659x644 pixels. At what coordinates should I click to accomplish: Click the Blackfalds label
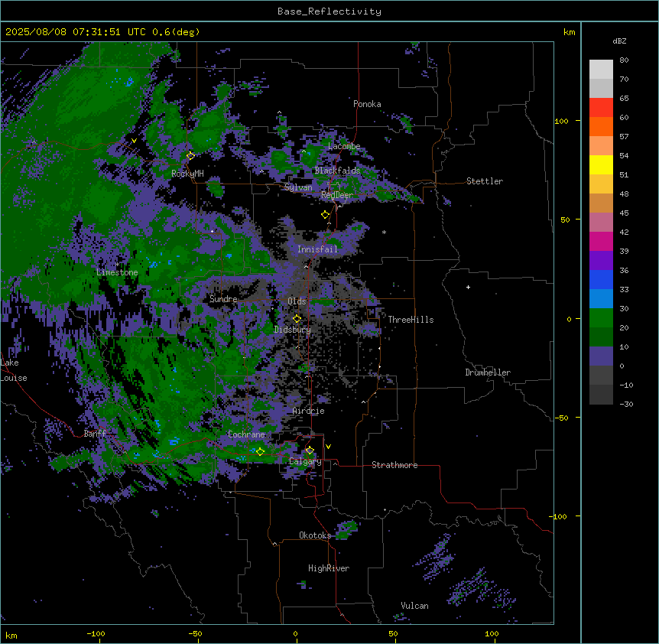(x=337, y=171)
